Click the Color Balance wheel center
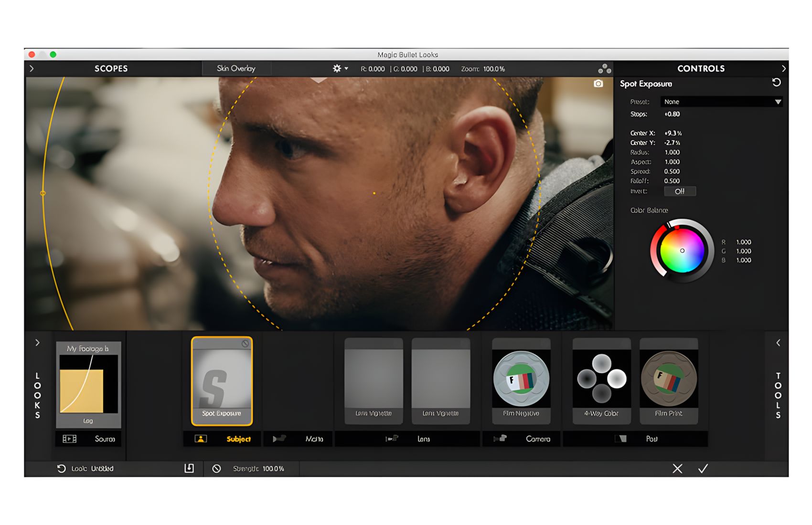 pyautogui.click(x=682, y=251)
